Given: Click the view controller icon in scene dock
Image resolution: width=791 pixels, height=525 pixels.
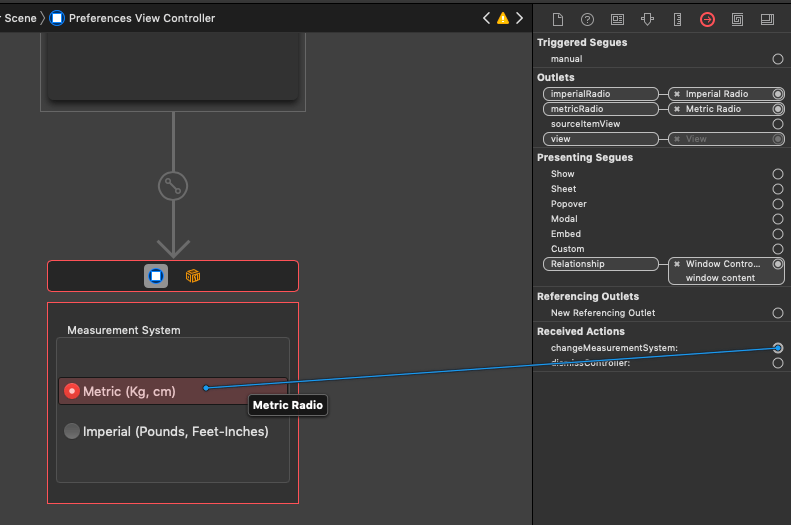Looking at the screenshot, I should click(156, 276).
